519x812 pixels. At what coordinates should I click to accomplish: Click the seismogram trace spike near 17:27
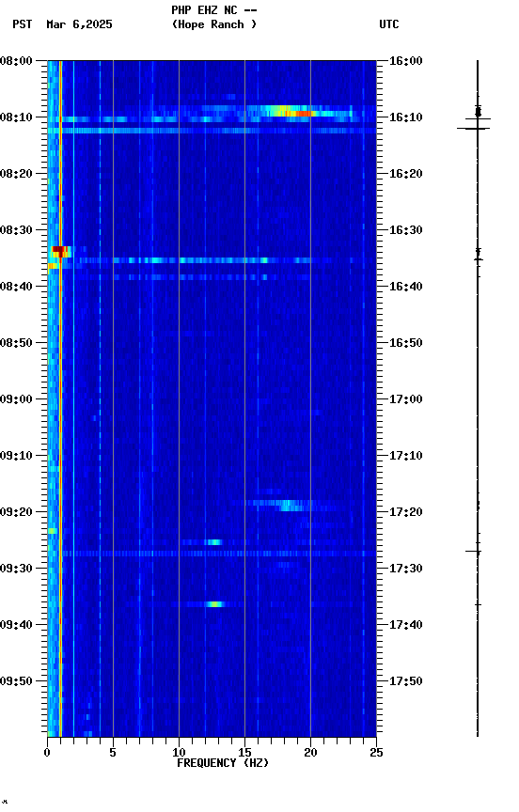coord(474,552)
